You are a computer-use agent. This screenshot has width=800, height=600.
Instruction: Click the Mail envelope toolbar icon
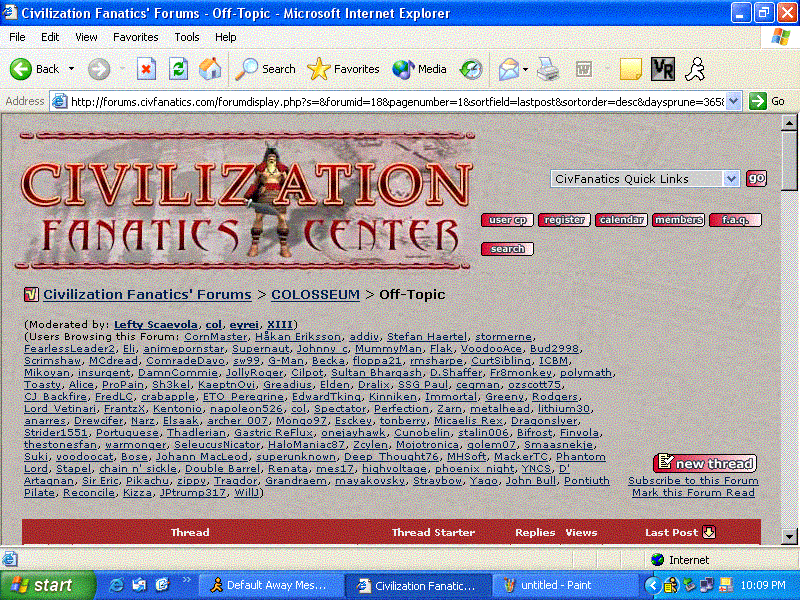[x=509, y=69]
